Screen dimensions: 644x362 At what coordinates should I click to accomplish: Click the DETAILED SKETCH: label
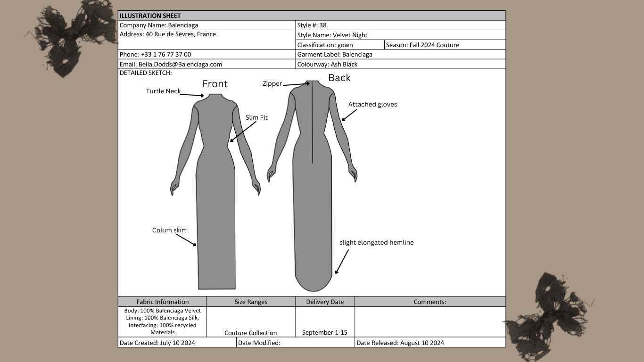tap(146, 73)
